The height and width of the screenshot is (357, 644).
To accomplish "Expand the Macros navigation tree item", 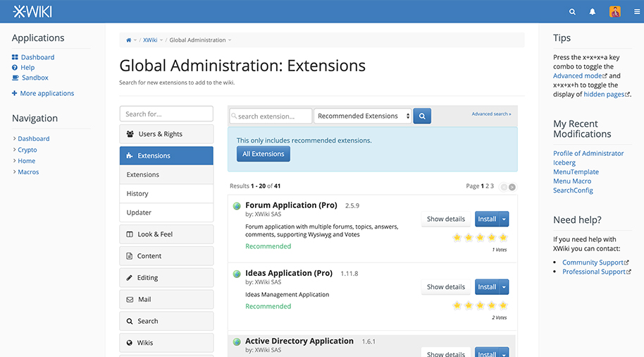I will coord(15,172).
